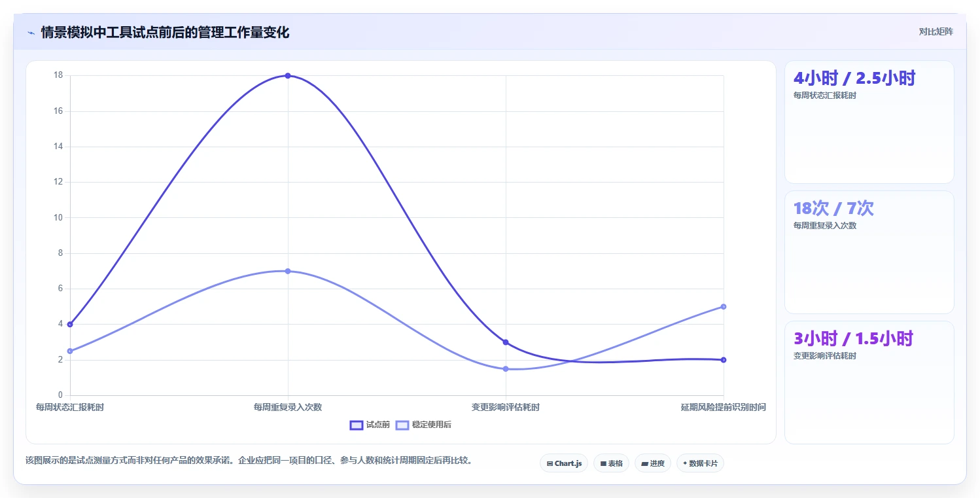The image size is (980, 498).
Task: Click the y-axis tick label 18
Action: tap(58, 75)
